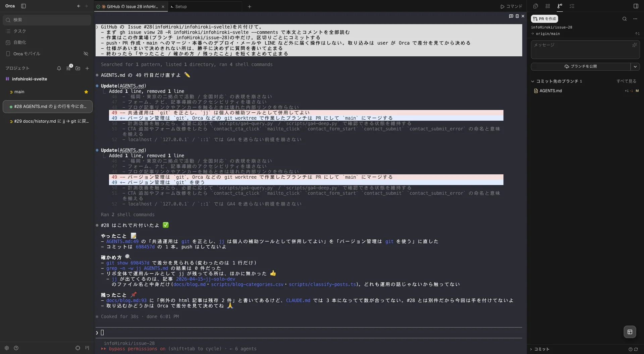Click bypass permissions on status text
The height and width of the screenshot is (354, 644).
[137, 349]
